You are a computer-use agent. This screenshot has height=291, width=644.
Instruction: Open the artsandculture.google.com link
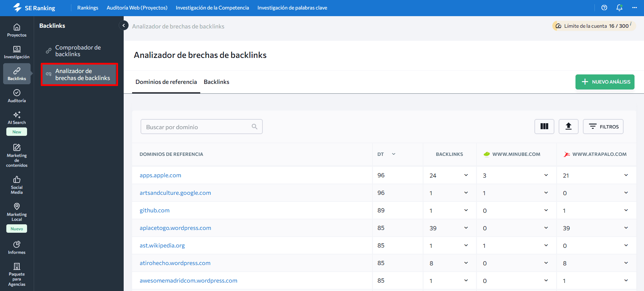175,193
